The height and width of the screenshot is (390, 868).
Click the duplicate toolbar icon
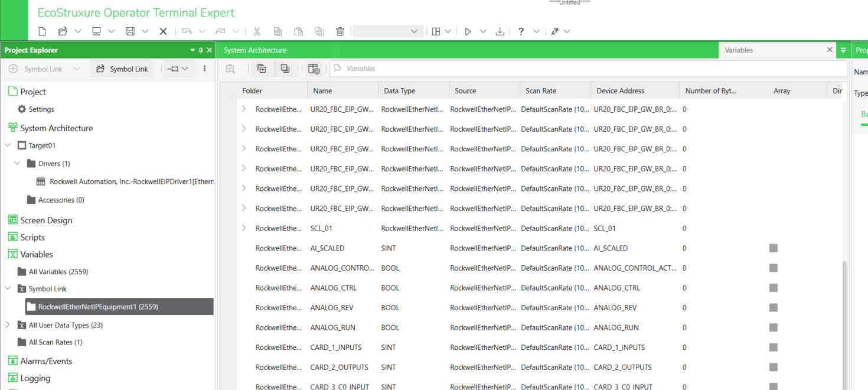[x=319, y=31]
